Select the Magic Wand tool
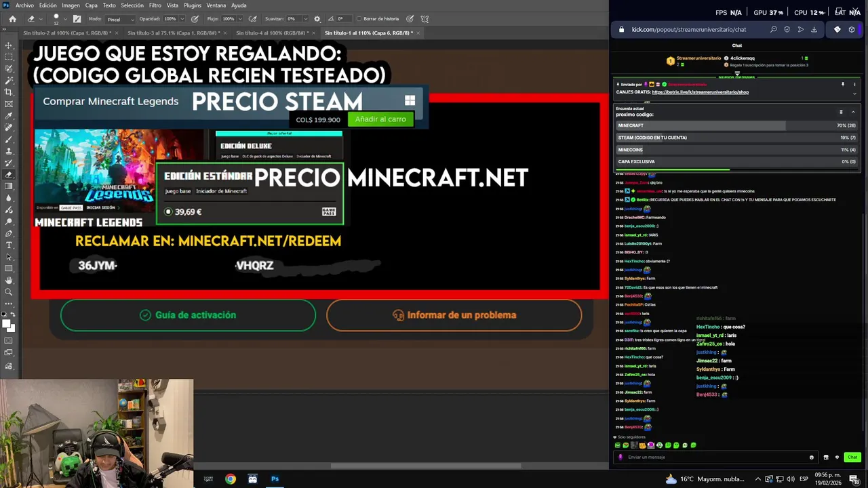The width and height of the screenshot is (868, 488). pyautogui.click(x=9, y=81)
